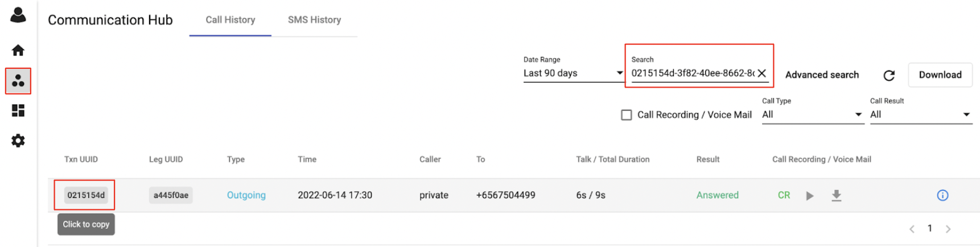Clear the search field with X icon
This screenshot has height=247, width=980.
click(762, 73)
